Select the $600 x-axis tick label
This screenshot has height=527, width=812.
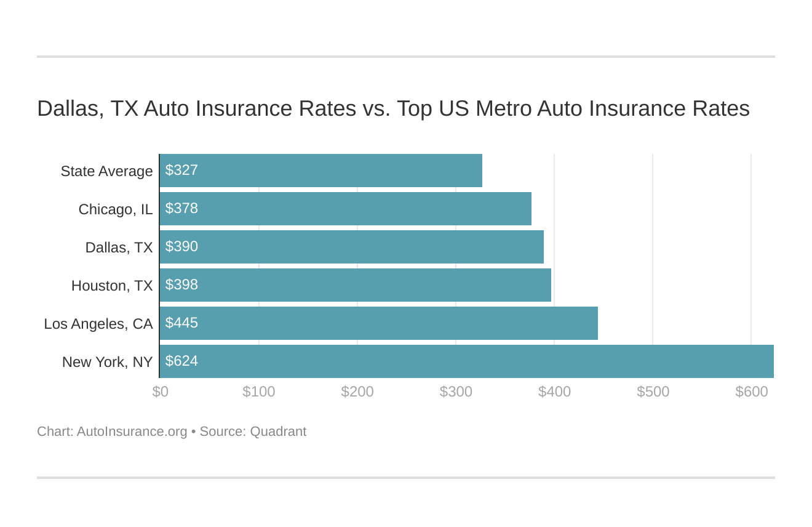(751, 392)
